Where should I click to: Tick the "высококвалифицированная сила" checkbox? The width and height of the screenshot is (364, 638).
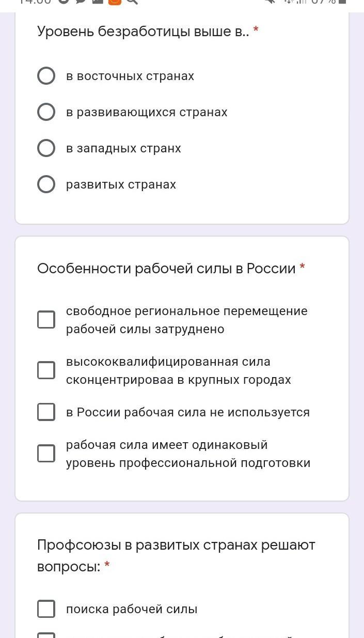(x=46, y=370)
